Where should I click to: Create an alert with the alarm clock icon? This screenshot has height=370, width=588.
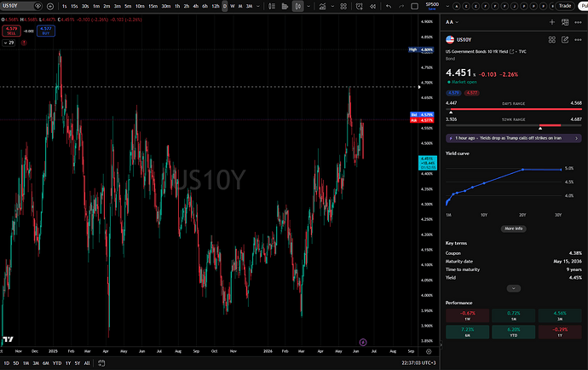[360, 6]
